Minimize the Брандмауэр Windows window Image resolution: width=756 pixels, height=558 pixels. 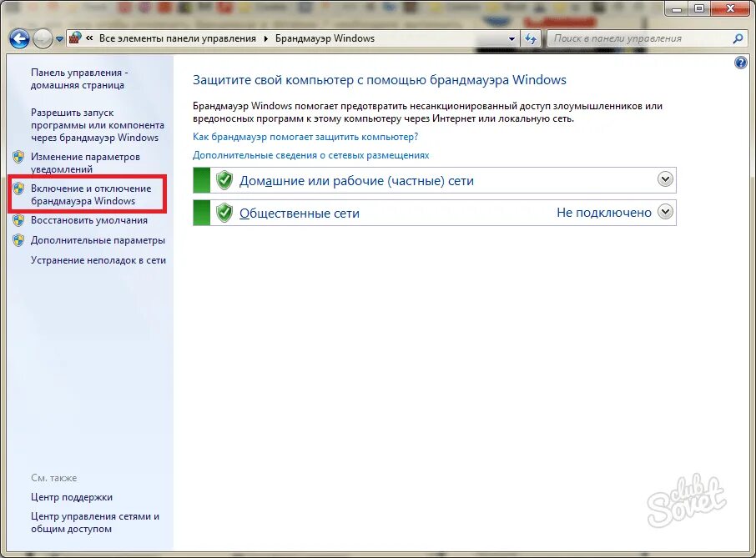click(677, 8)
